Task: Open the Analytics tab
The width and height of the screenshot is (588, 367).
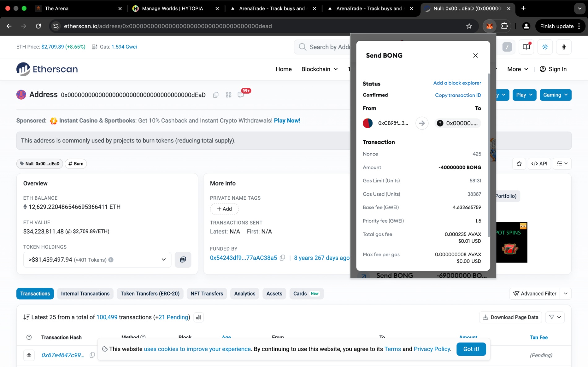Action: click(x=244, y=294)
